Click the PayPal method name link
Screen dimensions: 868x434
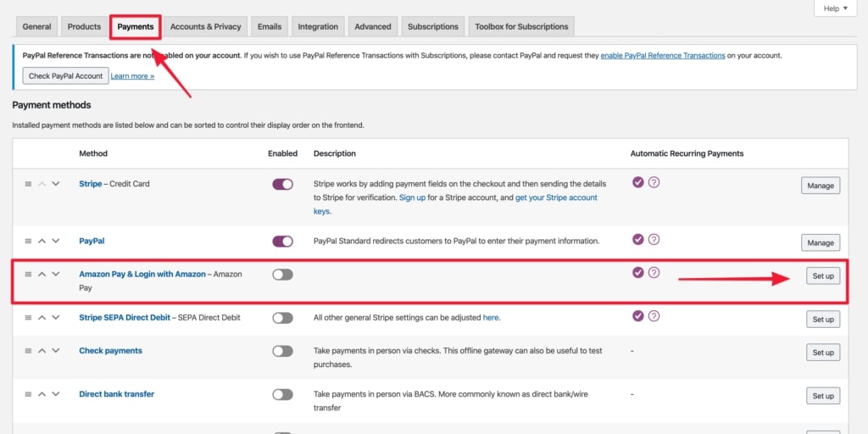(x=92, y=242)
